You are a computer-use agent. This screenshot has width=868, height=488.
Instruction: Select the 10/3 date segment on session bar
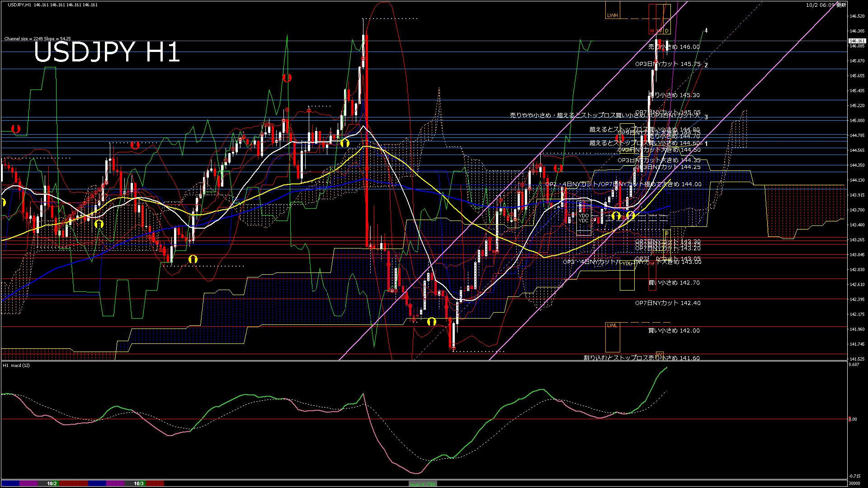point(138,483)
